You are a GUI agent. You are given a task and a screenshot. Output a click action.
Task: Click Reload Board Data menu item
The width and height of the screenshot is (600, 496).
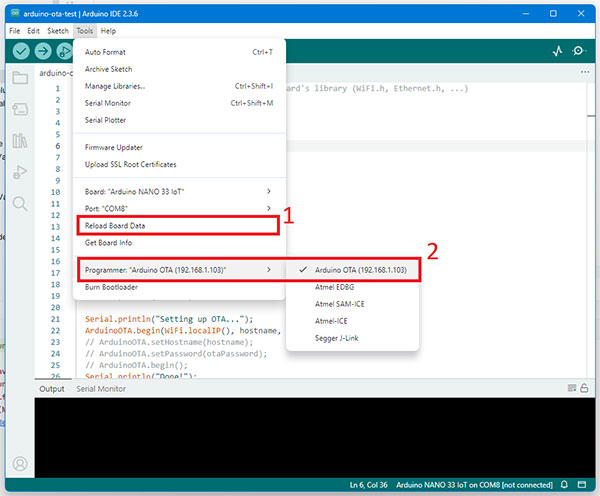(179, 225)
